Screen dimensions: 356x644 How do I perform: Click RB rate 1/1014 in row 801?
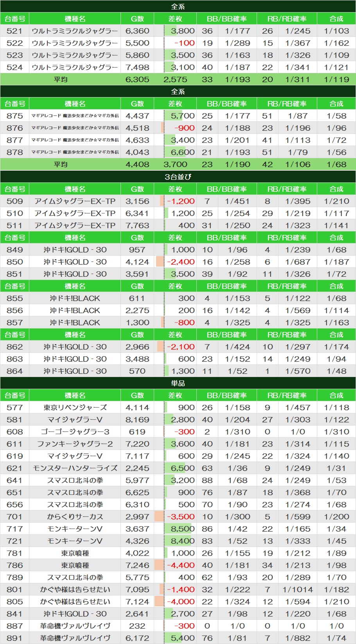tap(298, 590)
